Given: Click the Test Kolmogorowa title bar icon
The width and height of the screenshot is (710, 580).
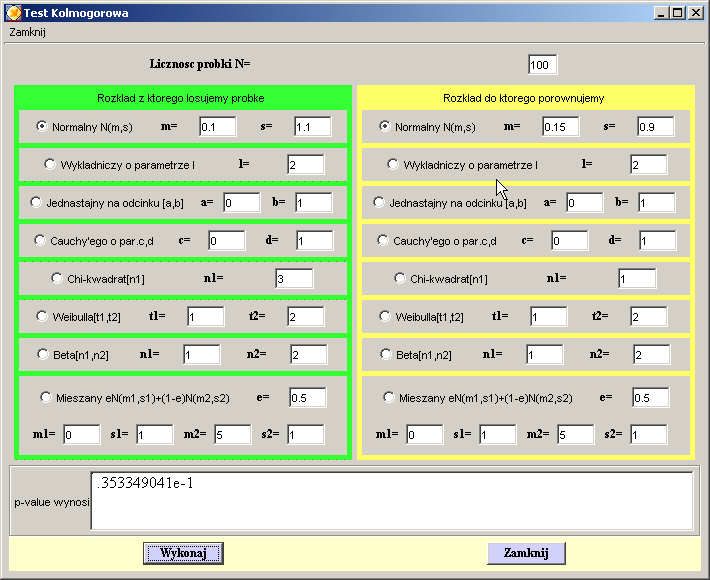Looking at the screenshot, I should point(12,12).
